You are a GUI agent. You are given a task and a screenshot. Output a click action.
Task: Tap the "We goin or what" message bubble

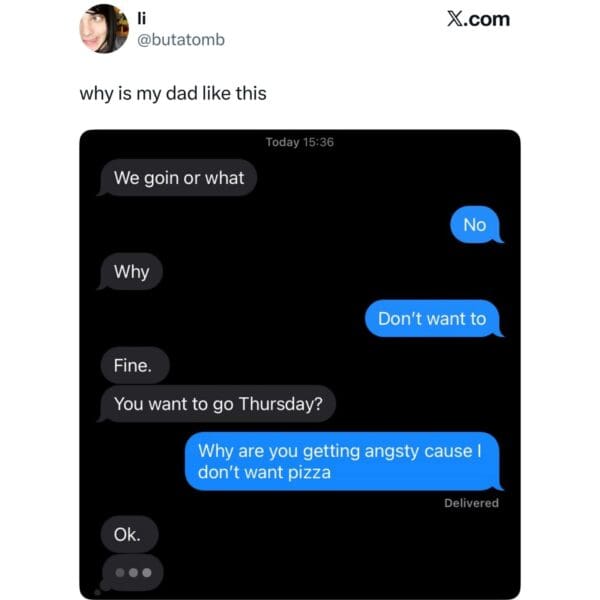pyautogui.click(x=177, y=178)
